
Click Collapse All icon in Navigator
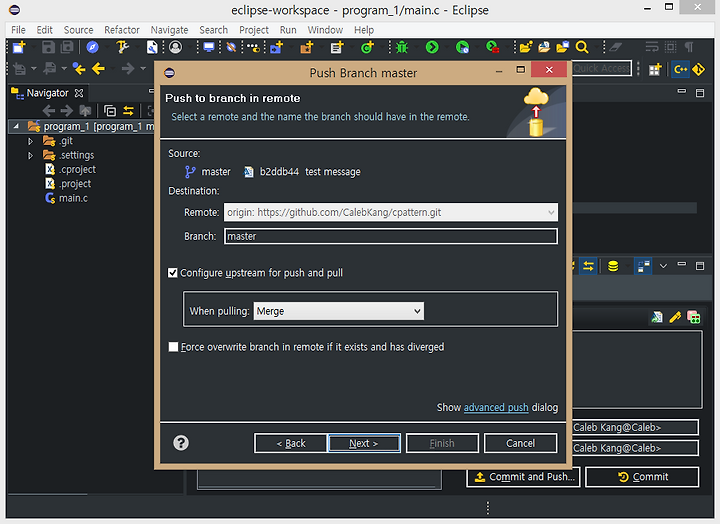(110, 111)
